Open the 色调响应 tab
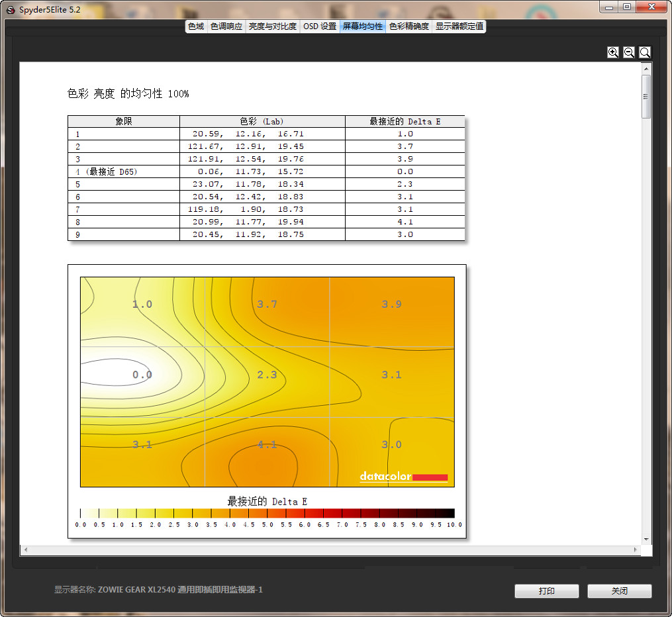The image size is (672, 617). coord(226,26)
